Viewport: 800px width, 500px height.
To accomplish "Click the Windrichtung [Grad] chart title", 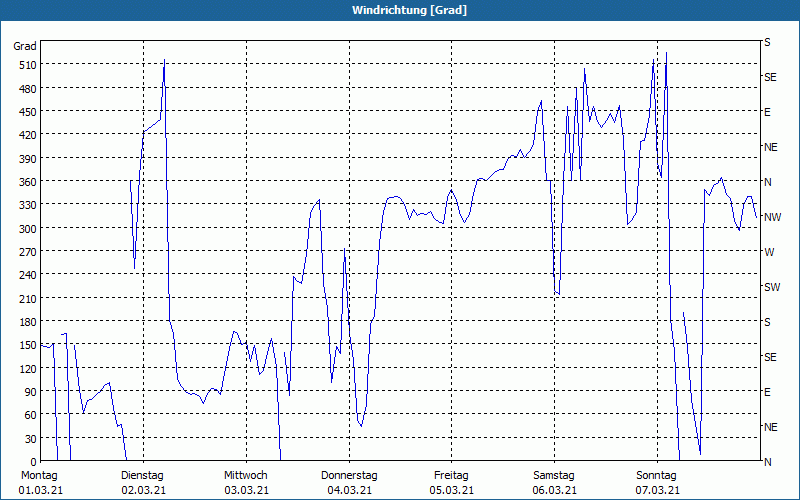I will pyautogui.click(x=409, y=10).
